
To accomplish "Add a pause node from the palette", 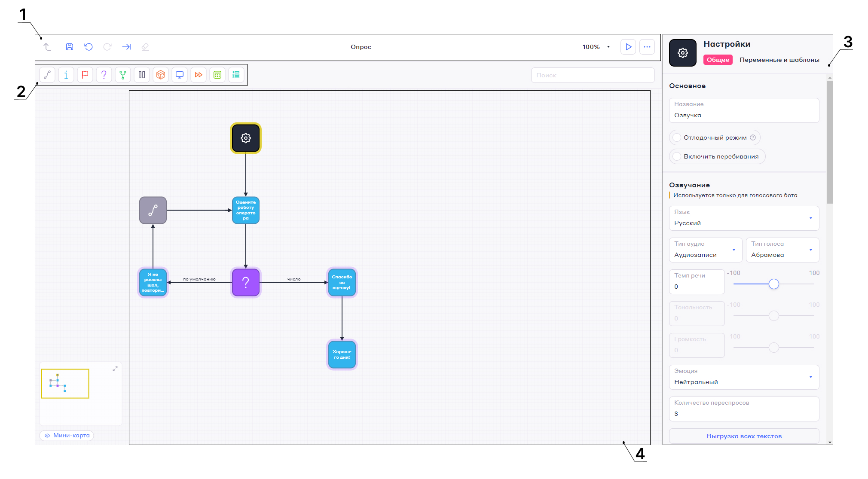I will pos(142,75).
